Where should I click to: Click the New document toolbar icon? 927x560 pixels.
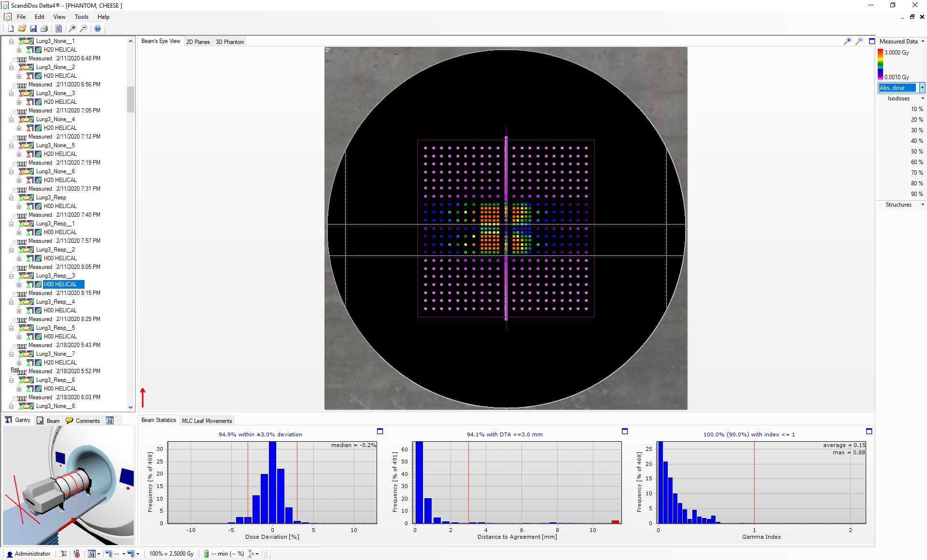tap(11, 28)
